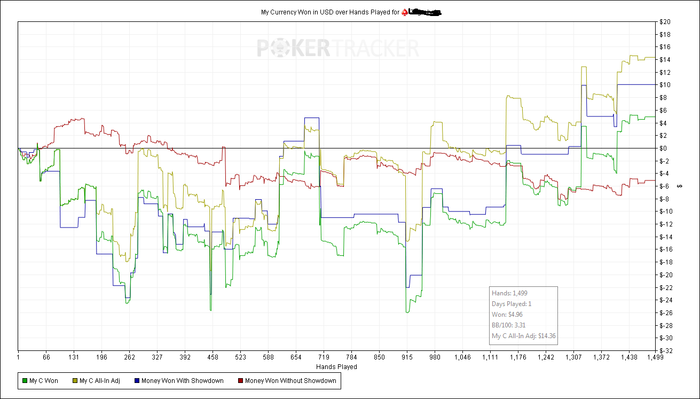Click the '1,176' x-axis tick label
This screenshot has width=700, height=399.
point(518,357)
